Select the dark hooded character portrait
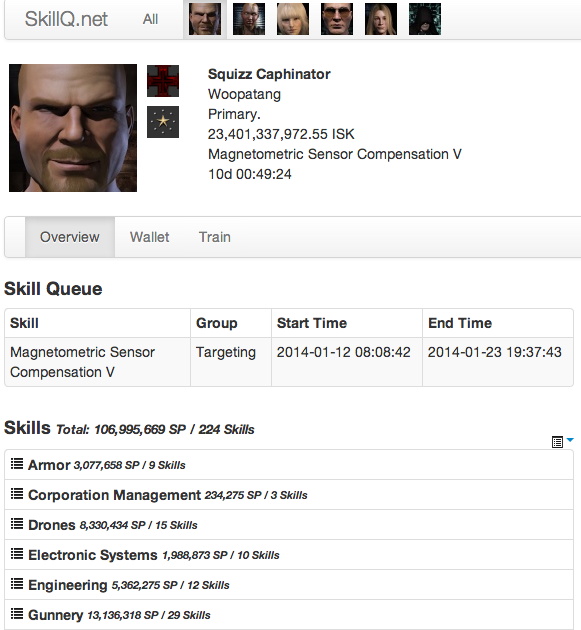The image size is (581, 630). coord(425,19)
